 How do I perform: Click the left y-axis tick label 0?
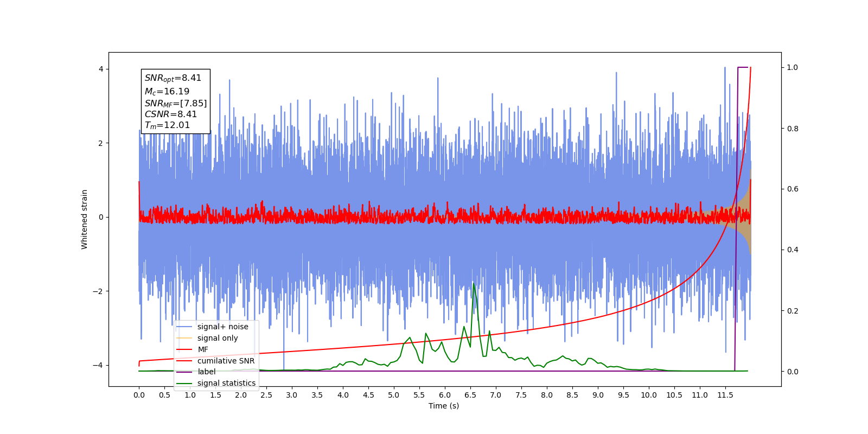coord(101,217)
